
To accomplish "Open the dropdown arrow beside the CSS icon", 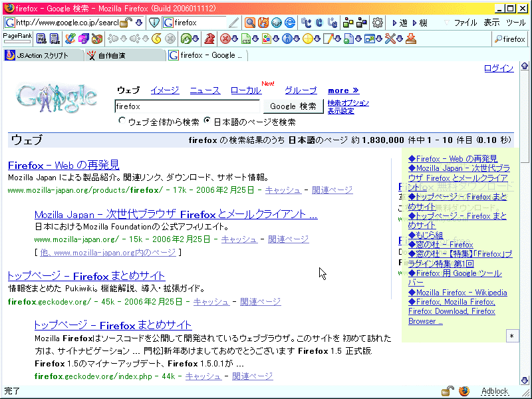I will (255, 39).
